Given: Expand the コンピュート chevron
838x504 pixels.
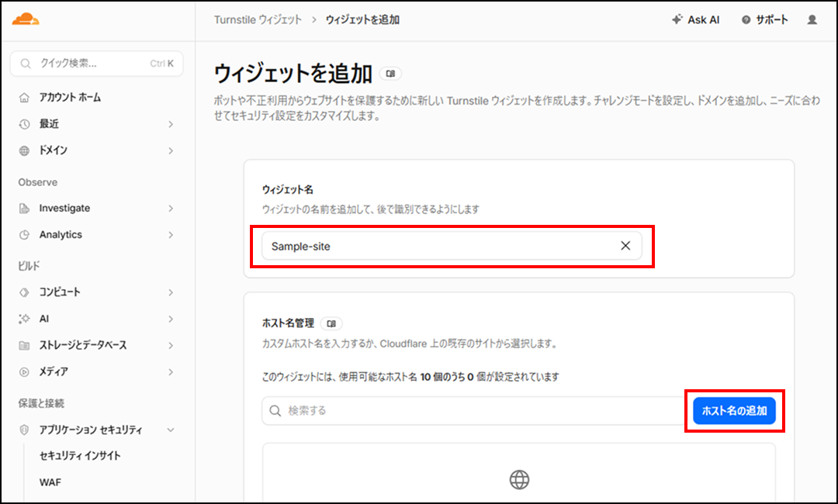Looking at the screenshot, I should click(x=171, y=292).
